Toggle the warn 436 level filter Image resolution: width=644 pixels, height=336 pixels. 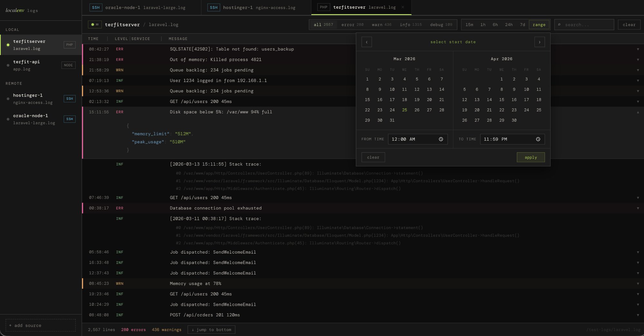381,24
